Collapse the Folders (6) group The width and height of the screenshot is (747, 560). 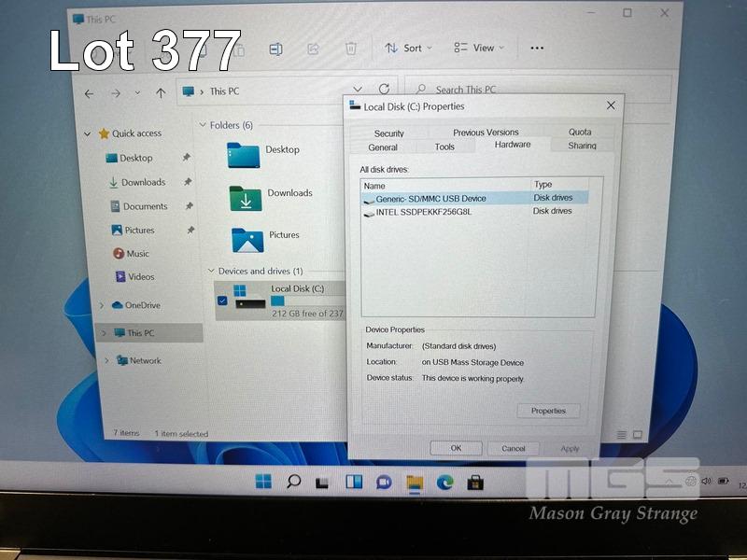coord(203,125)
